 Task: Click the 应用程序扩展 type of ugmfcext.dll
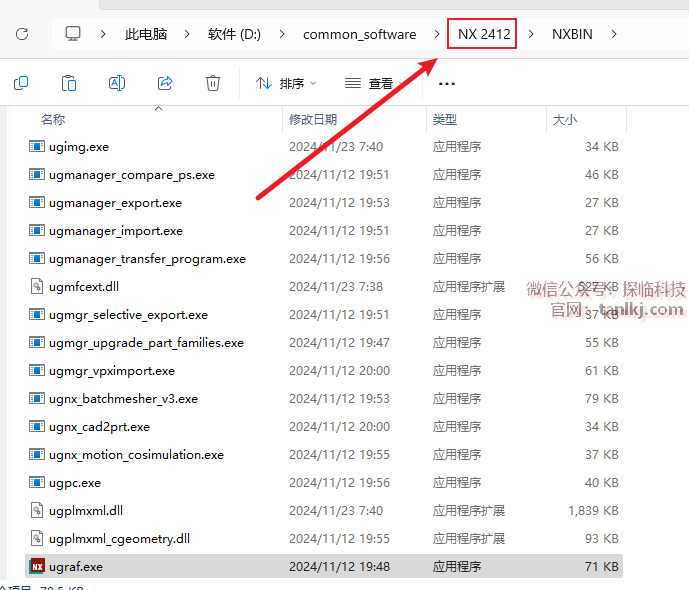pos(469,287)
